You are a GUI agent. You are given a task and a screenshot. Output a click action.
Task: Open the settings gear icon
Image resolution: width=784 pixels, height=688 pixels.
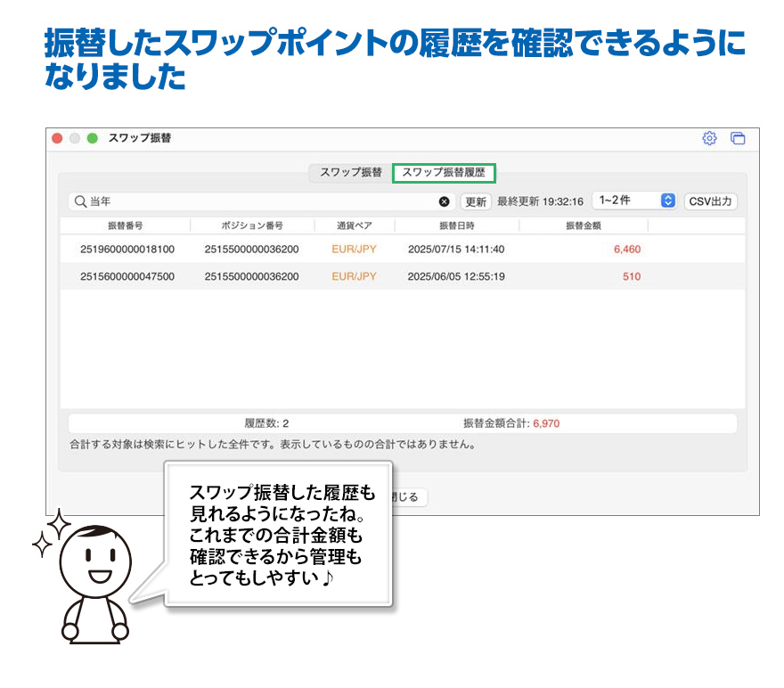[709, 138]
